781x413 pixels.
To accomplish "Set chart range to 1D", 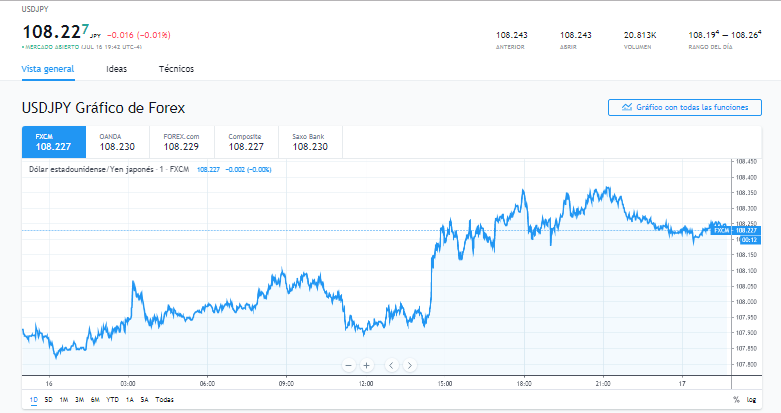I will (33, 400).
